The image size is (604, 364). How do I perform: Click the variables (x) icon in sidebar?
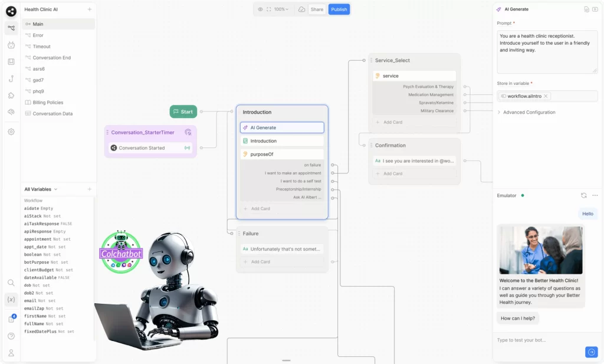pos(11,300)
